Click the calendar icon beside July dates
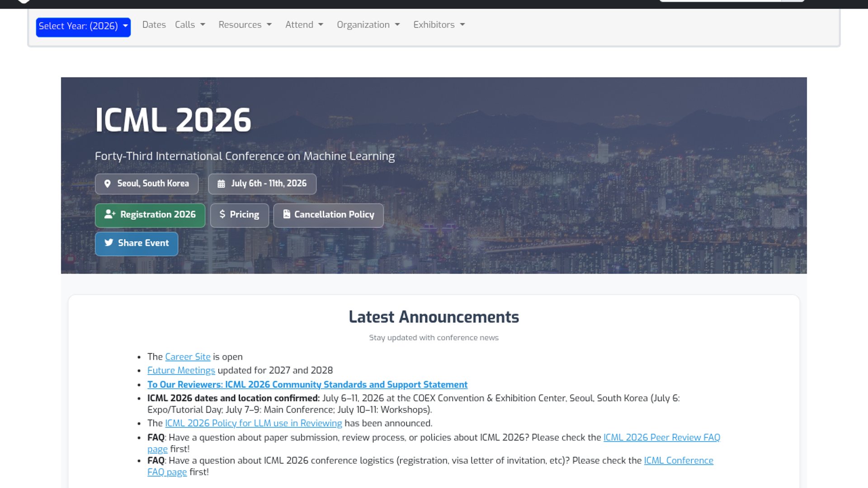This screenshot has height=488, width=868. point(221,184)
